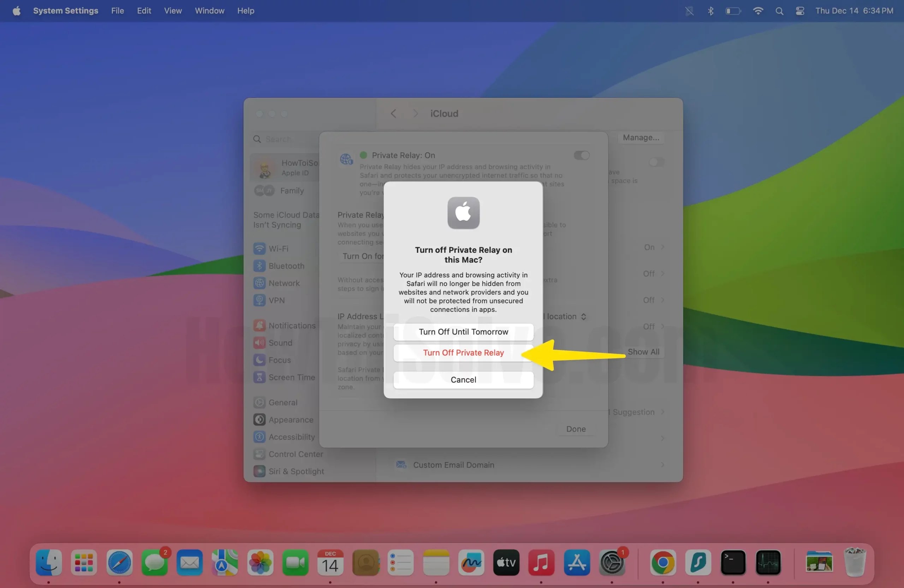Click Turn Off Private Relay
The image size is (904, 588).
click(x=463, y=352)
